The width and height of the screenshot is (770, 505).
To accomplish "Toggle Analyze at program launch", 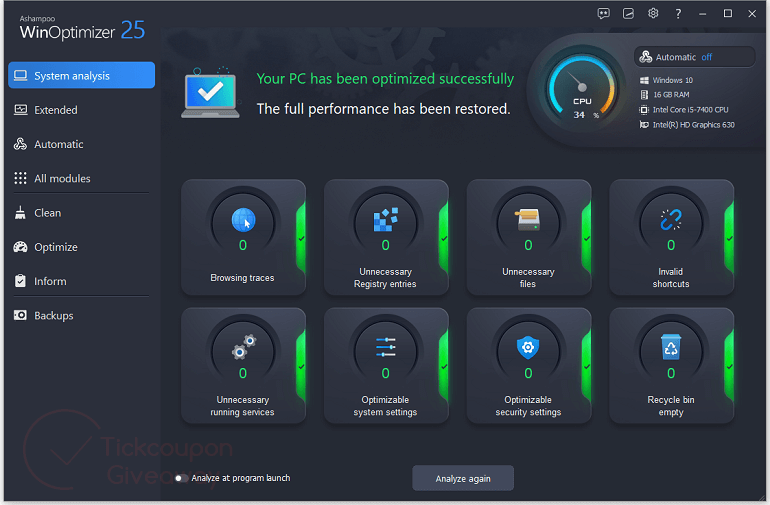I will pos(181,478).
